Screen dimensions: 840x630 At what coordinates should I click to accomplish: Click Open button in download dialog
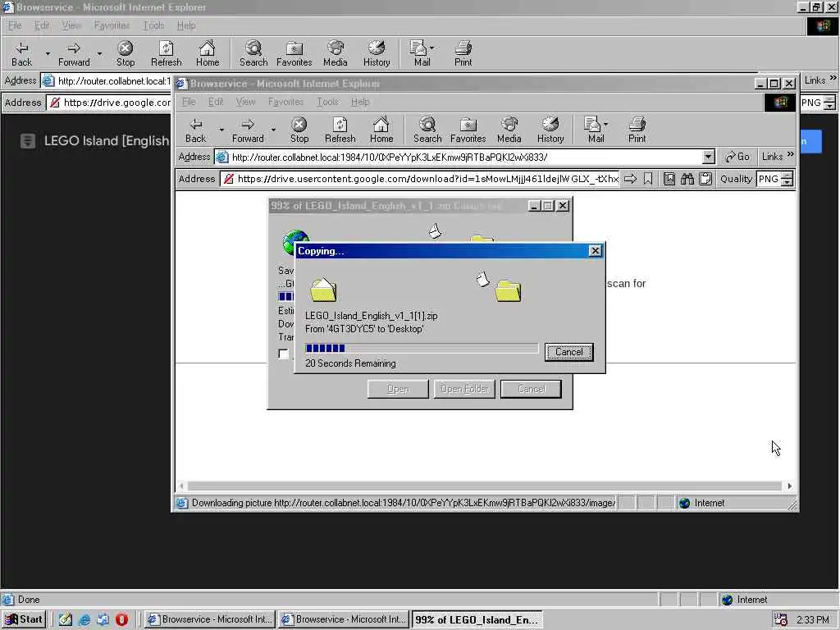398,389
